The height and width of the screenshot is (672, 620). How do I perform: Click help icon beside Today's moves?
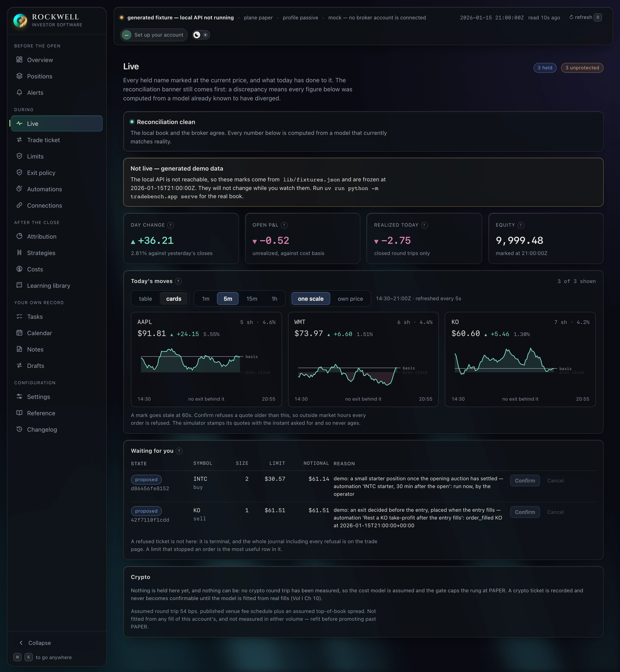click(178, 281)
